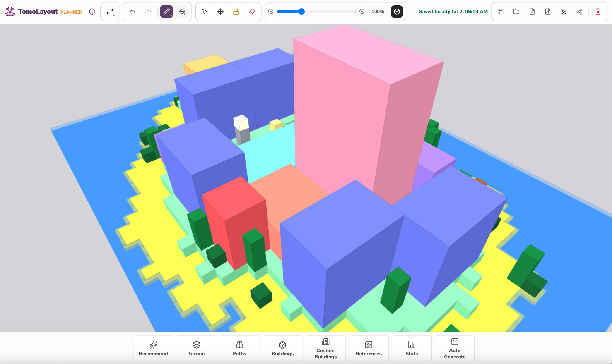Toggle the 3D cube view mode
Image resolution: width=612 pixels, height=364 pixels.
tap(397, 12)
